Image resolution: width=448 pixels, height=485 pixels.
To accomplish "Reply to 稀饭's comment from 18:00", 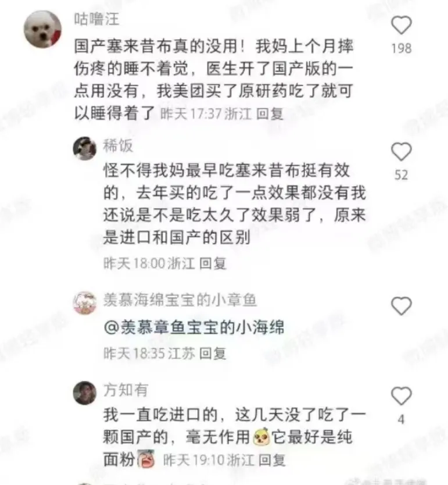I will 213,263.
